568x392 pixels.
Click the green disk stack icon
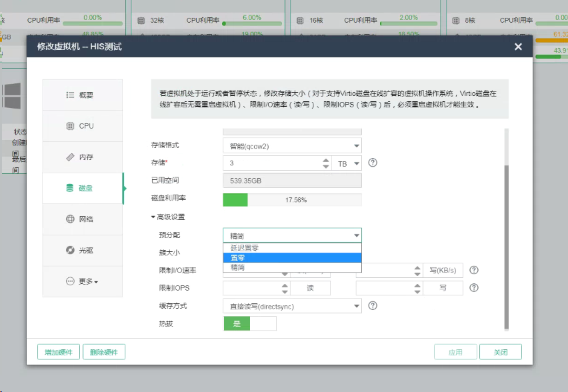click(70, 188)
